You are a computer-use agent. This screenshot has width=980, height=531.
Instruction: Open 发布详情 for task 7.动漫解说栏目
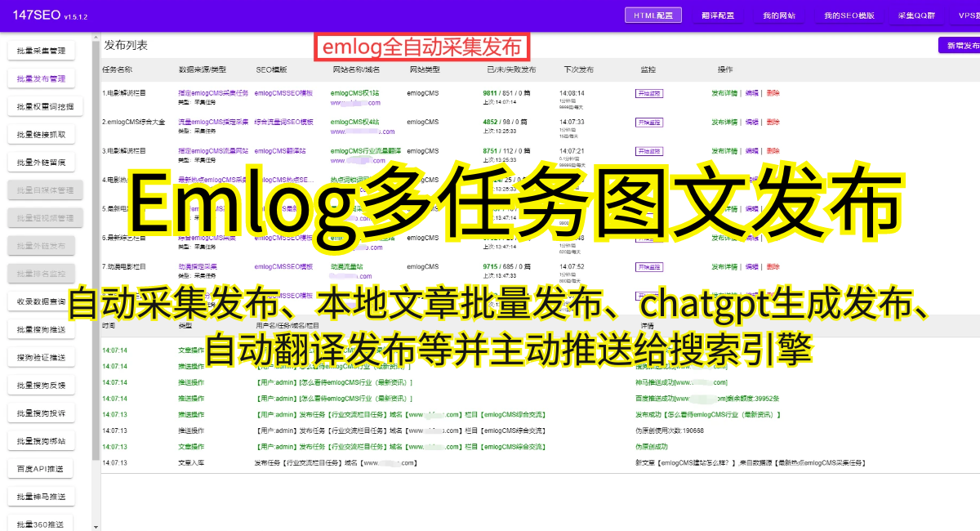tap(724, 267)
